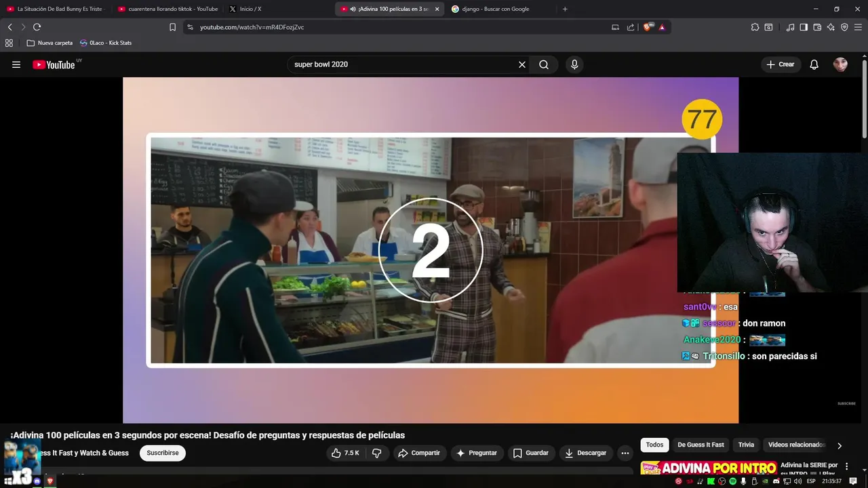Open the more actions three-dot menu

[x=625, y=453]
